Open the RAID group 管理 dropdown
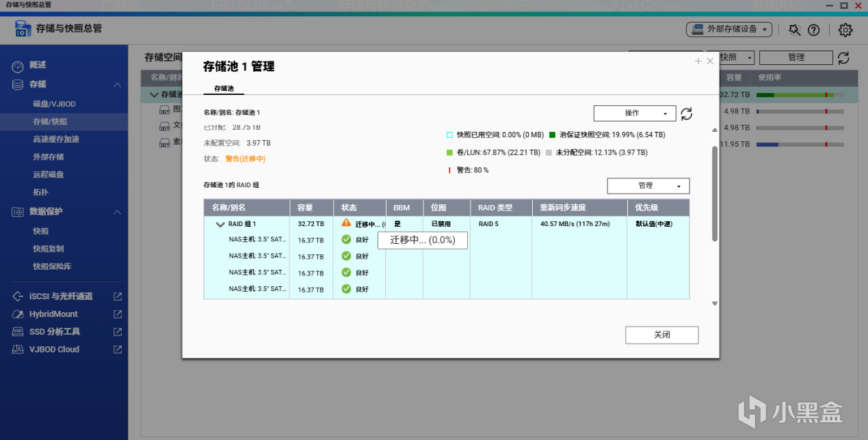868x440 pixels. point(648,186)
